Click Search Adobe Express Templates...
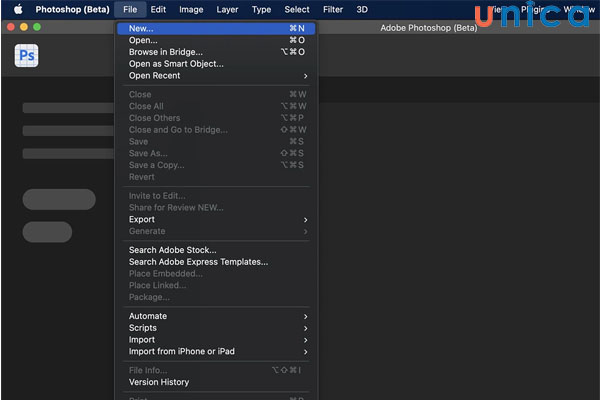This screenshot has width=600, height=400. pos(198,262)
